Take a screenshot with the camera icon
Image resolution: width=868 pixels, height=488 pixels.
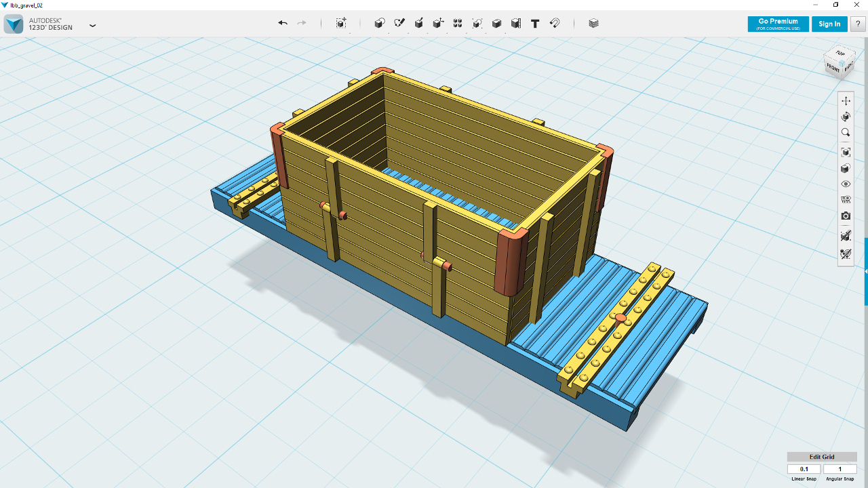[846, 216]
